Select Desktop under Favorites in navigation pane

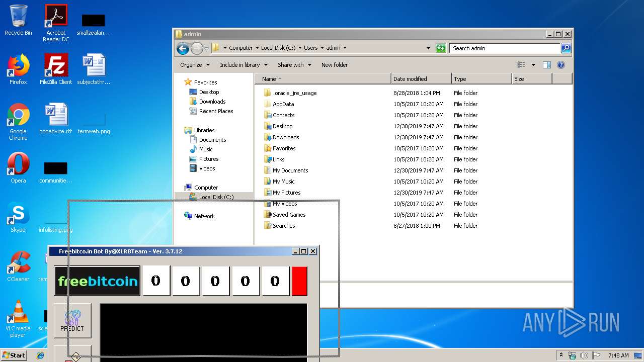209,92
